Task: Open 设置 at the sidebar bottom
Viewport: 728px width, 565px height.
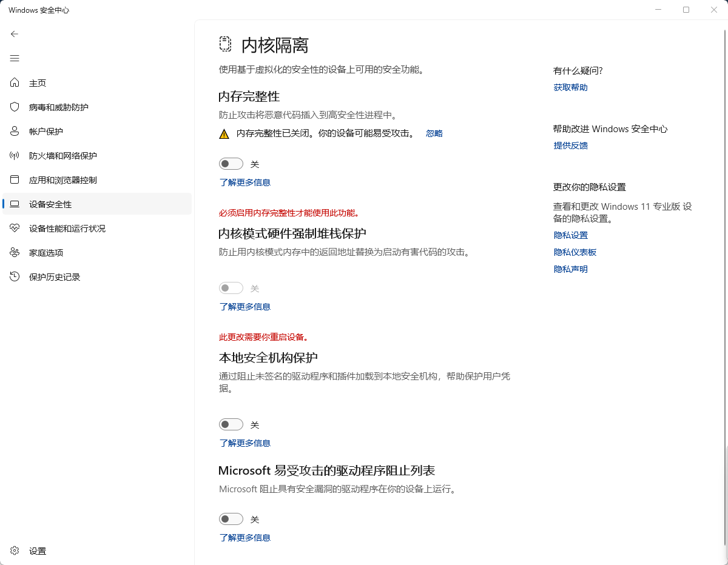Action: coord(97,551)
